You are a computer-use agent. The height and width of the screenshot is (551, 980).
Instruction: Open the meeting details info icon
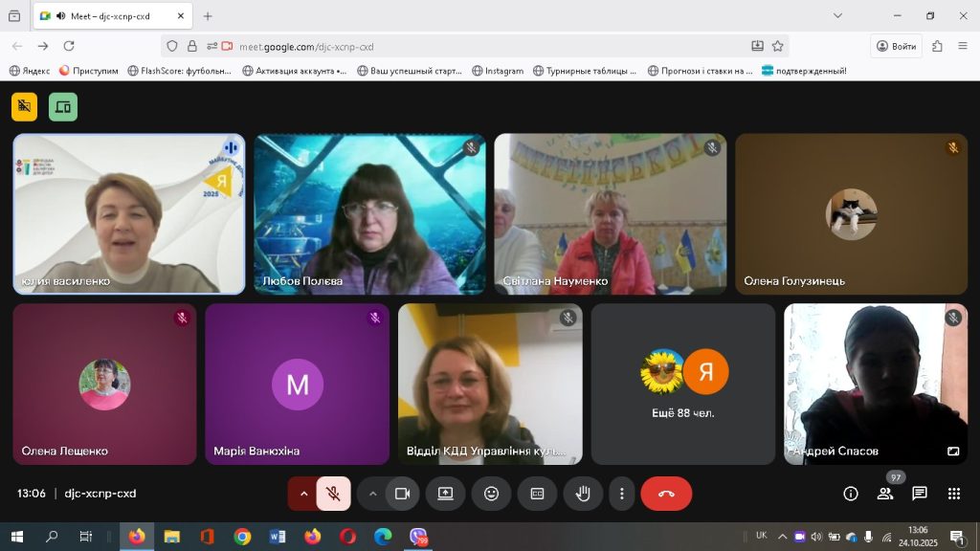(x=851, y=494)
